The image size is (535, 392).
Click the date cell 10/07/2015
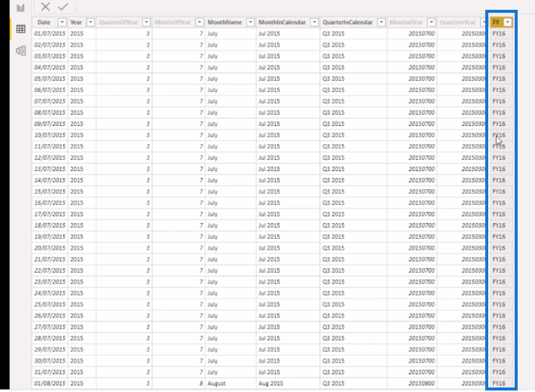(50, 135)
